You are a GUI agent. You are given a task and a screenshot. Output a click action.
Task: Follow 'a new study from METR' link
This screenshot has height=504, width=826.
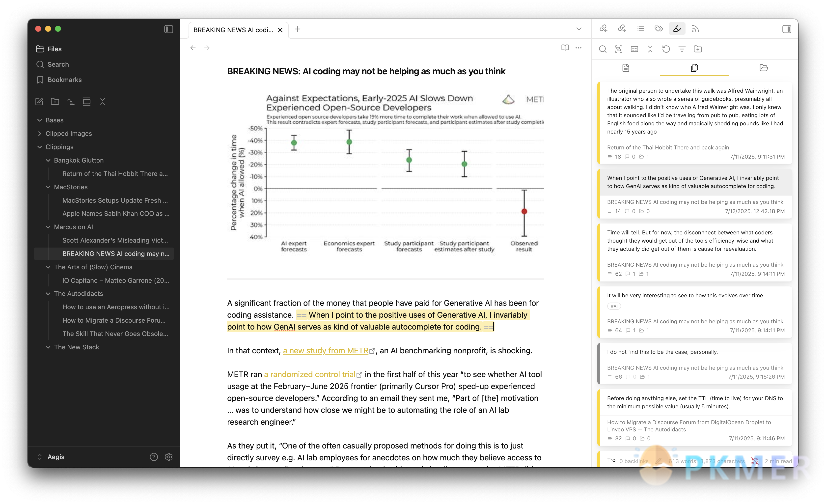326,351
